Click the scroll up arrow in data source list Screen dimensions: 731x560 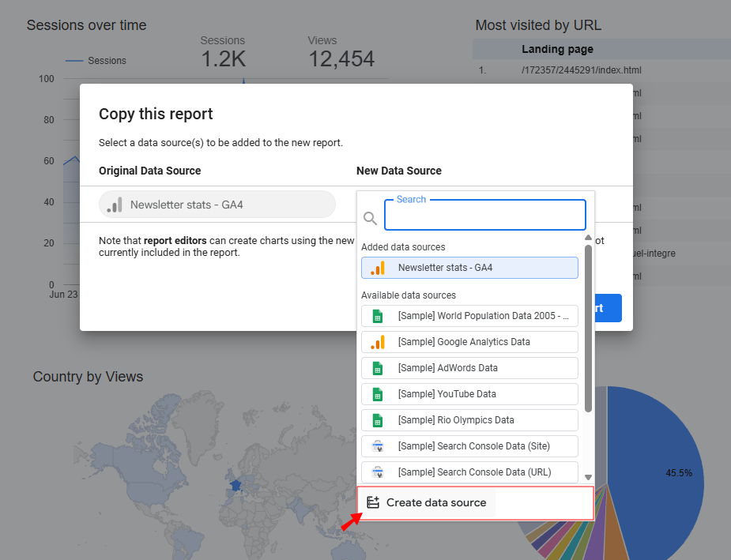point(588,238)
